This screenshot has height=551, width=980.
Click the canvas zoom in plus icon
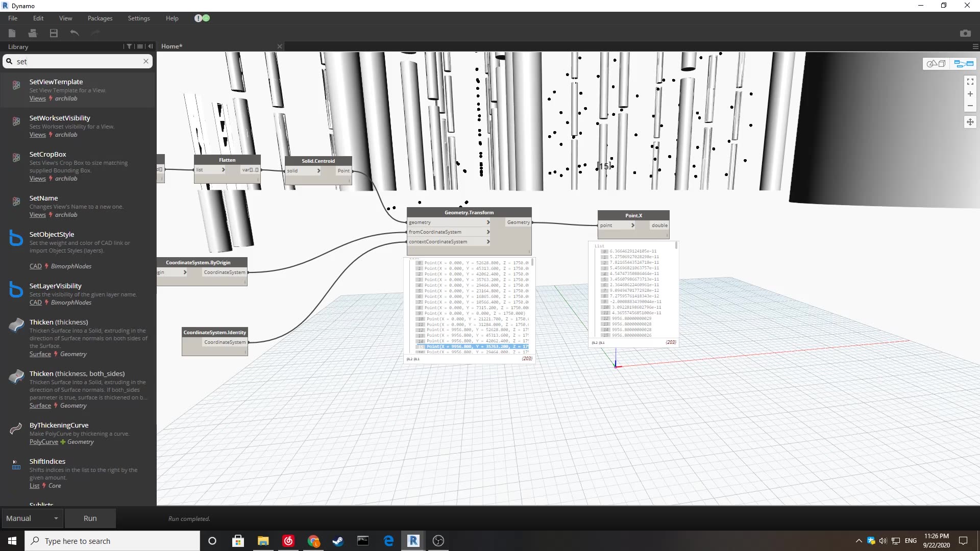(970, 94)
